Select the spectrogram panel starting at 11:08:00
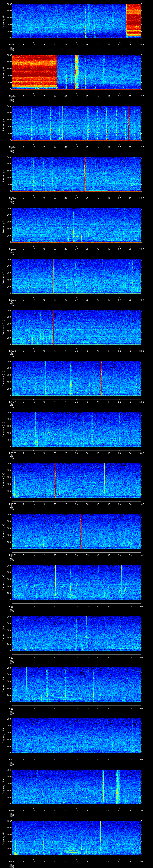 [76, 378]
